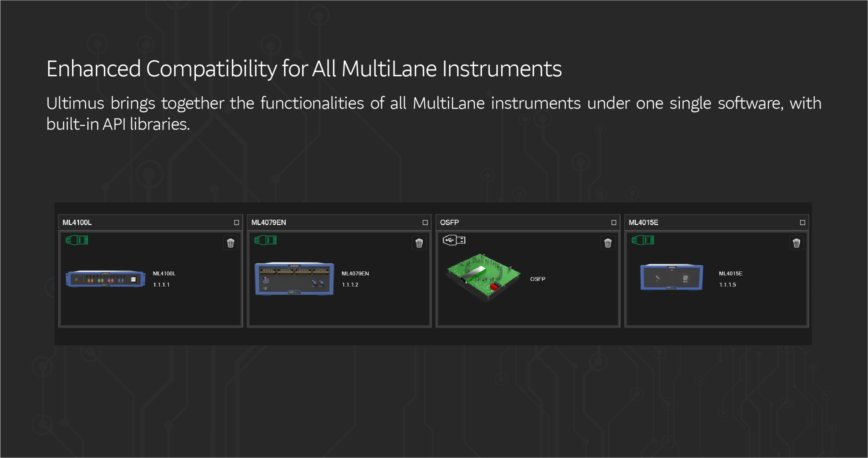This screenshot has height=458, width=868.
Task: Click the ML4079EN panel title
Action: pyautogui.click(x=269, y=223)
